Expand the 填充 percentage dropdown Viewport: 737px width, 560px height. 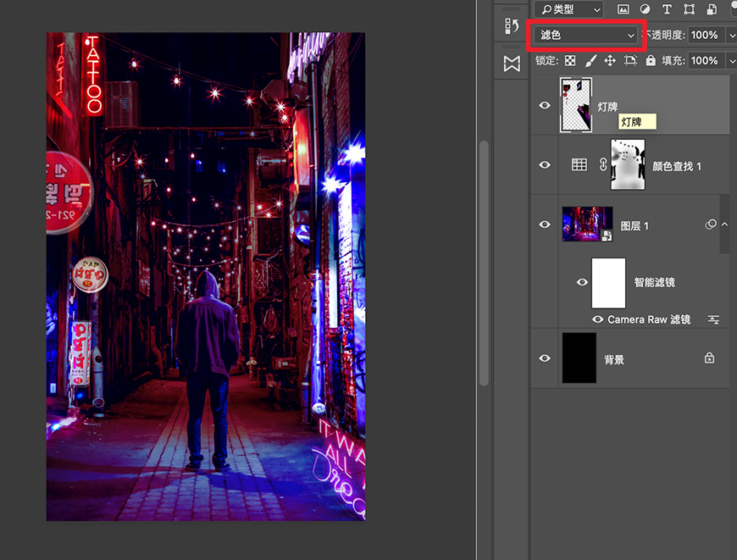(732, 60)
